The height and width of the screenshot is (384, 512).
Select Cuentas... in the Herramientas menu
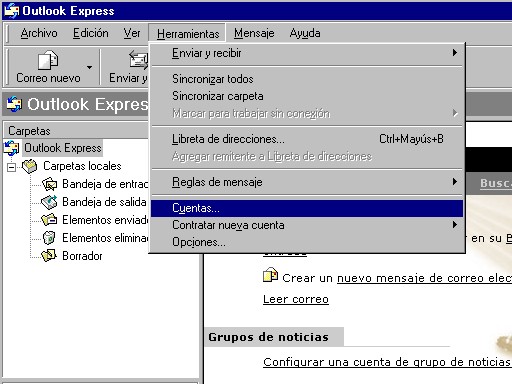point(307,208)
